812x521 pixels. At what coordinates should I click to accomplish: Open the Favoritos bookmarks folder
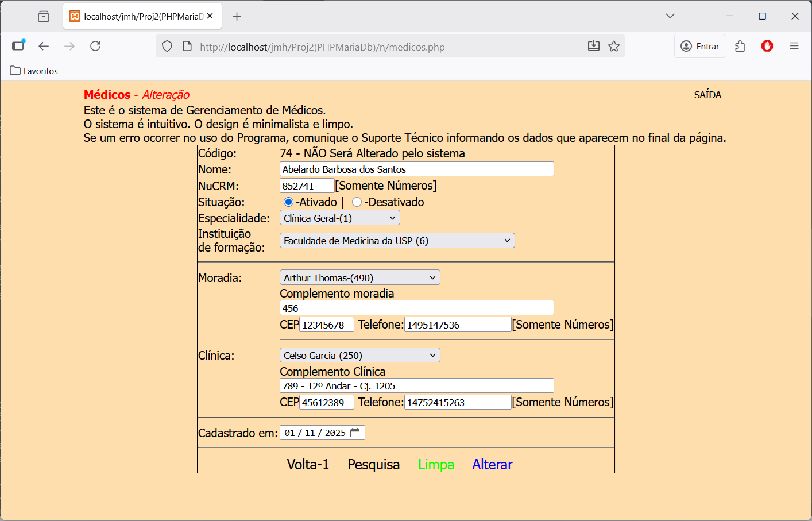pos(34,71)
